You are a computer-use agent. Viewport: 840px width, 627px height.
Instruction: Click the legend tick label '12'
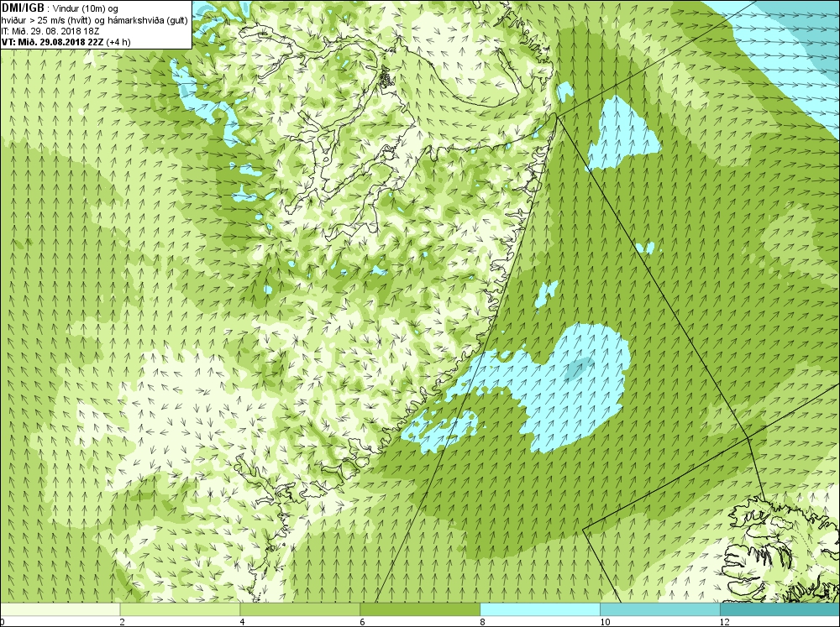point(725,622)
